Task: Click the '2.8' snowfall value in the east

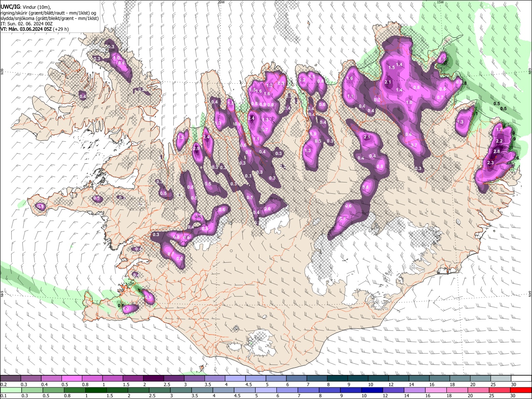Action: pyautogui.click(x=496, y=152)
